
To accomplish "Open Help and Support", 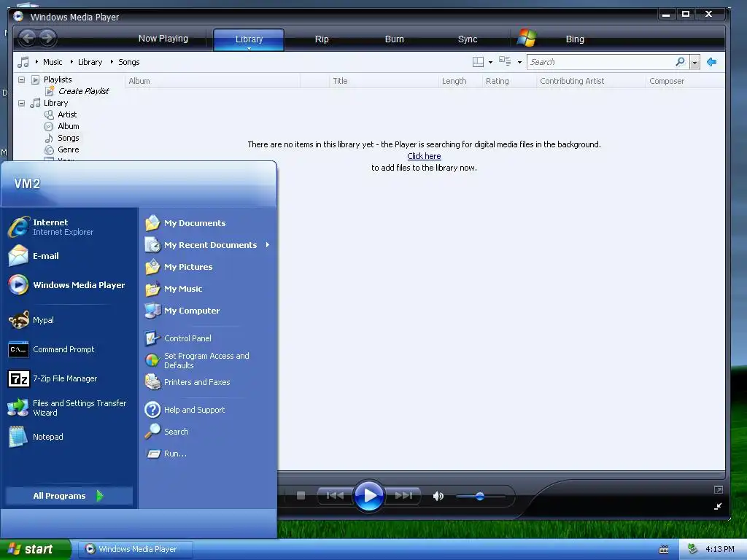I will (207, 410).
